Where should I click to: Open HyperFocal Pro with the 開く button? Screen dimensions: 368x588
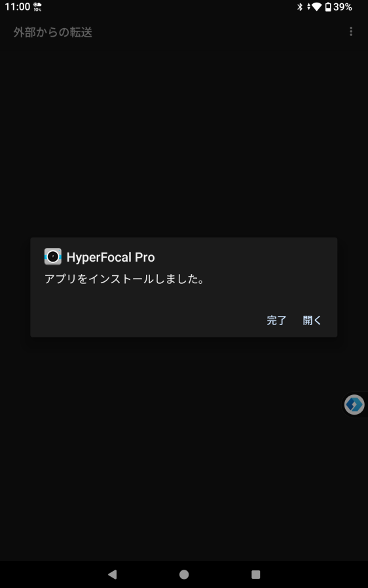(312, 320)
